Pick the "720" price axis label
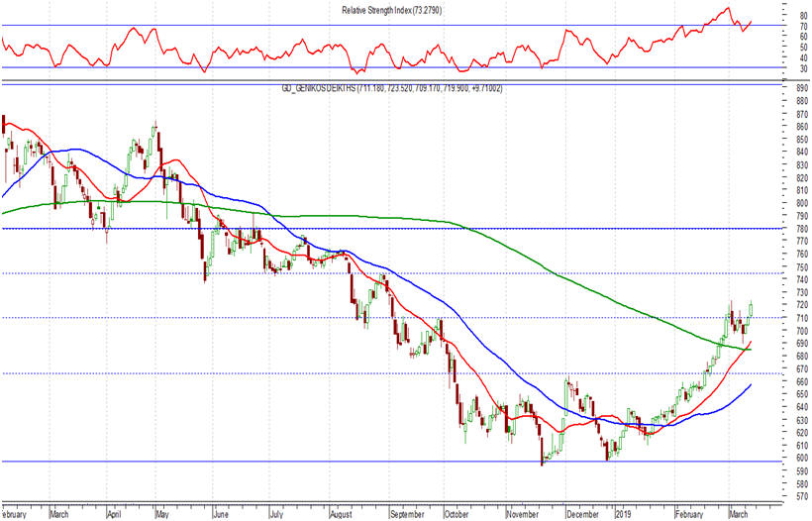This screenshot has width=812, height=521. coord(802,304)
